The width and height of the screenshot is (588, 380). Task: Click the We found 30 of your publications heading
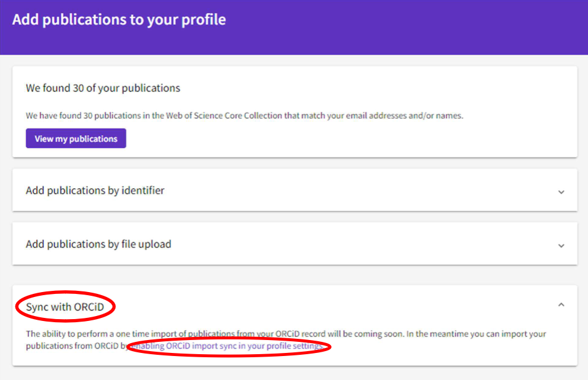pyautogui.click(x=103, y=88)
